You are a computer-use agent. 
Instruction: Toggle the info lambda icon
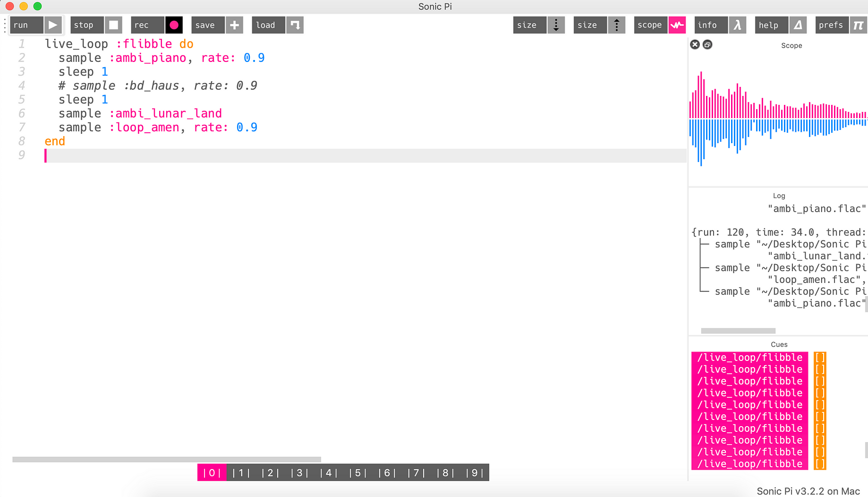point(738,25)
